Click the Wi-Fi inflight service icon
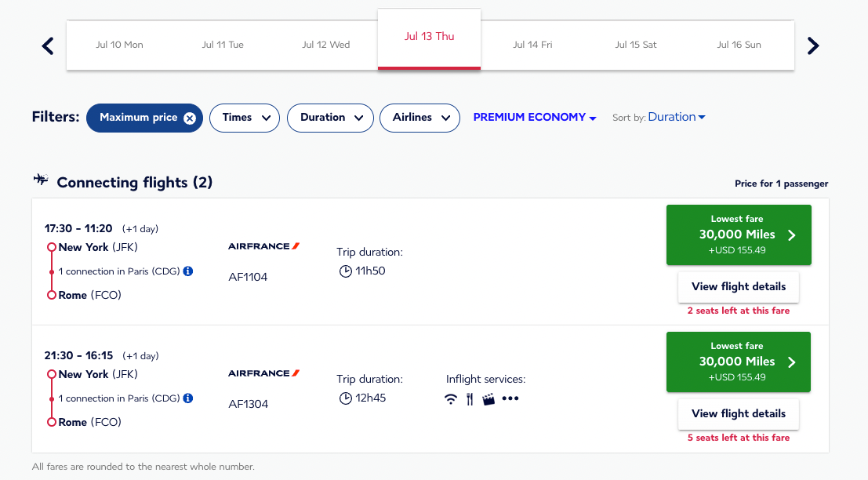Viewport: 868px width, 480px height. tap(450, 398)
